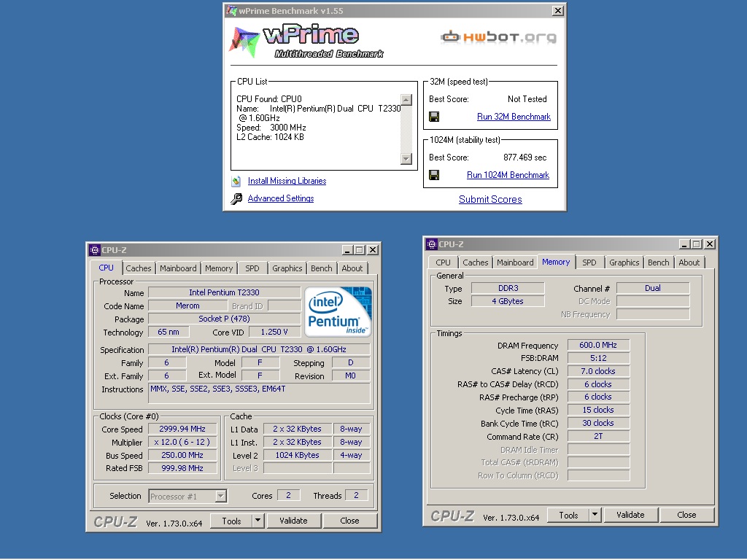Select CPU tab in left CPU-Z window

(x=106, y=268)
